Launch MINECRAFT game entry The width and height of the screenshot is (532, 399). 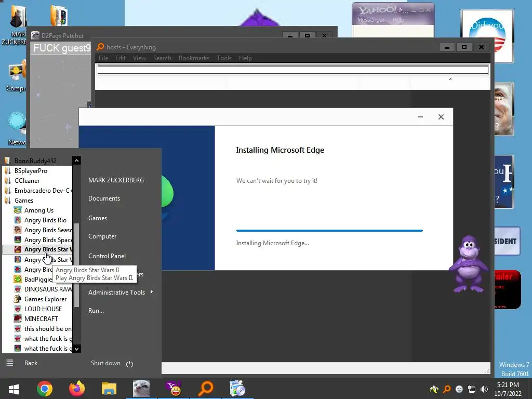(41, 318)
